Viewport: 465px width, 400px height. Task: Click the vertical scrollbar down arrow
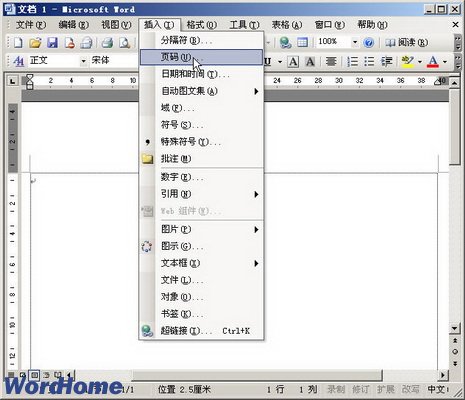(455, 328)
